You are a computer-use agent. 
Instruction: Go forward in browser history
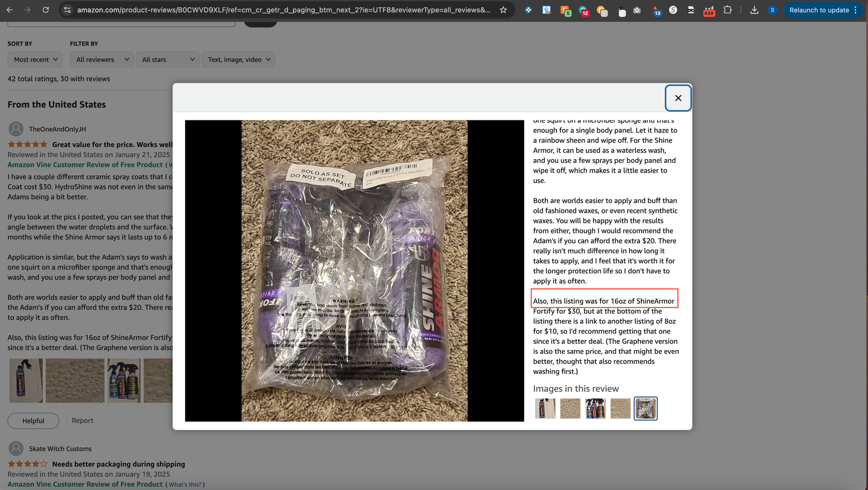click(x=28, y=10)
